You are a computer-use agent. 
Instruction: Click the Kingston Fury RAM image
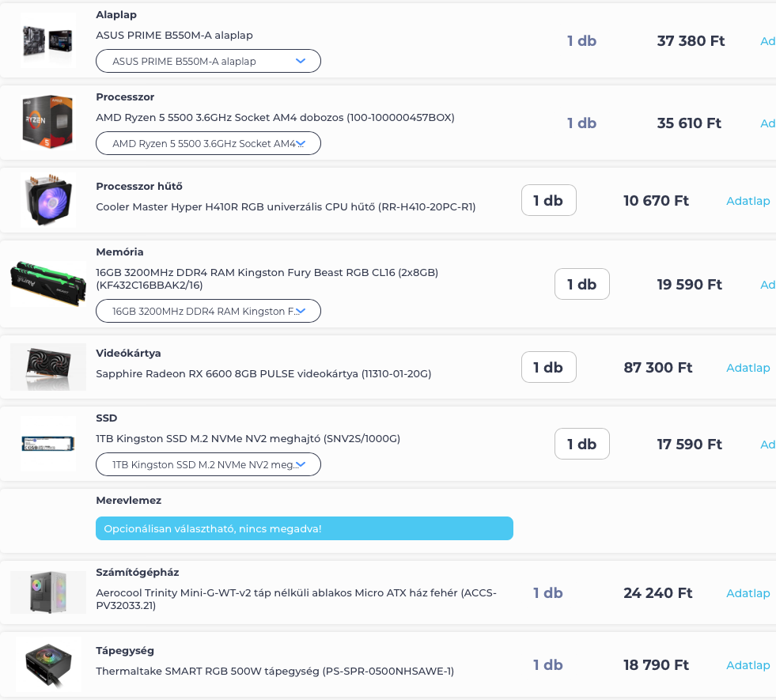(x=48, y=284)
